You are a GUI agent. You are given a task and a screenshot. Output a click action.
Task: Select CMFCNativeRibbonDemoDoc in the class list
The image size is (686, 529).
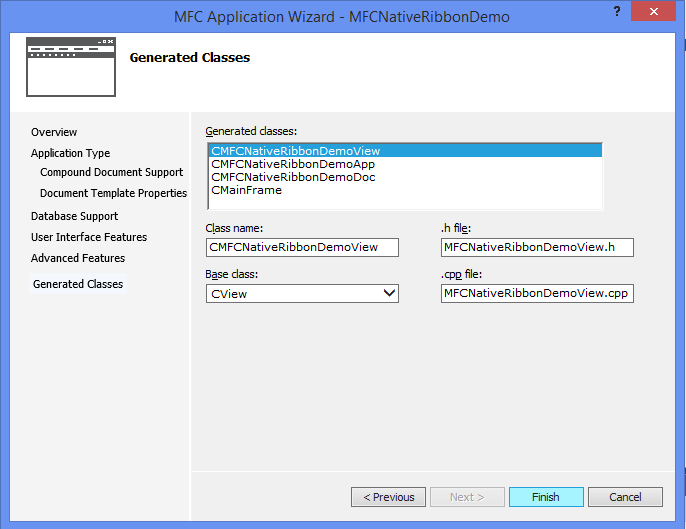coord(405,177)
